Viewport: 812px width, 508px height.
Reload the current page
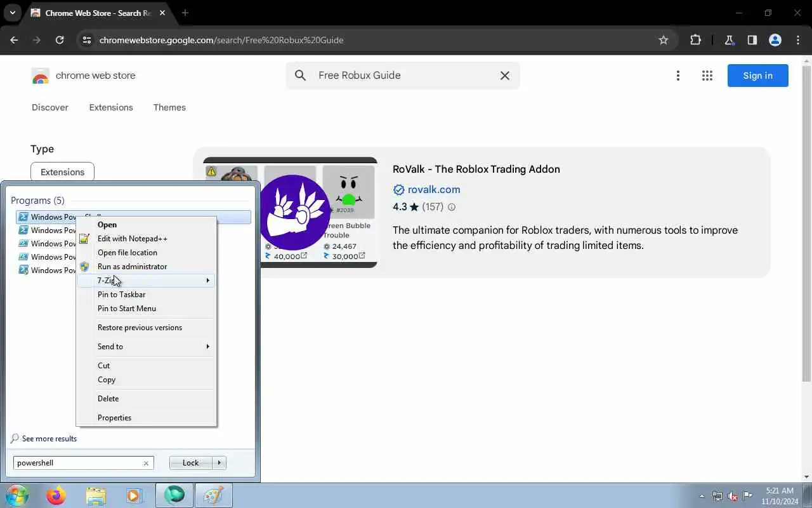(60, 40)
